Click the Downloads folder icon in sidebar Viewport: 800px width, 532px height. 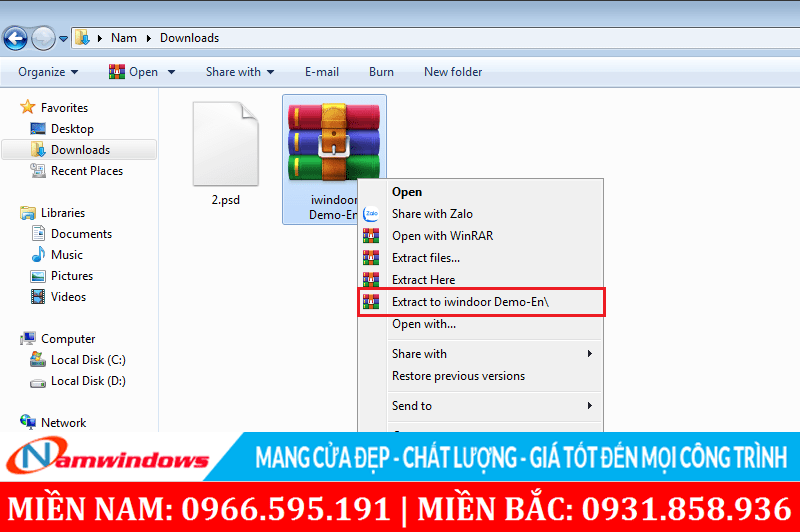(x=38, y=149)
